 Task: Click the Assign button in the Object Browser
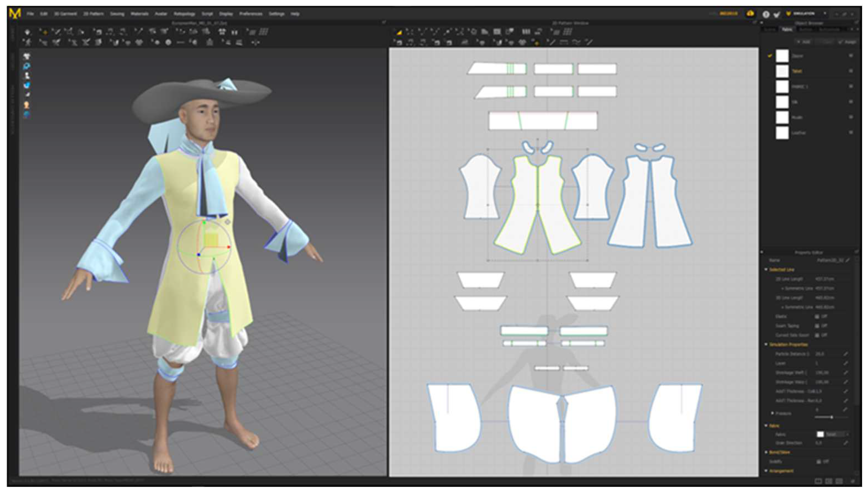(847, 42)
